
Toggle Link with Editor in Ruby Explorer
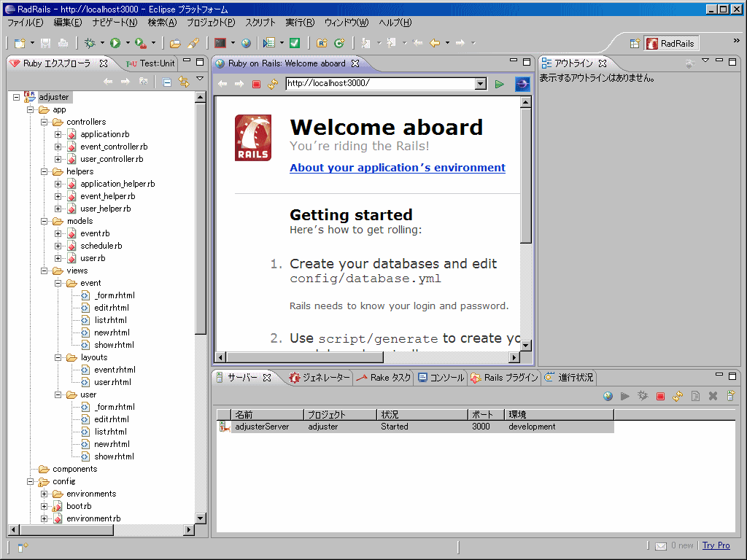184,82
